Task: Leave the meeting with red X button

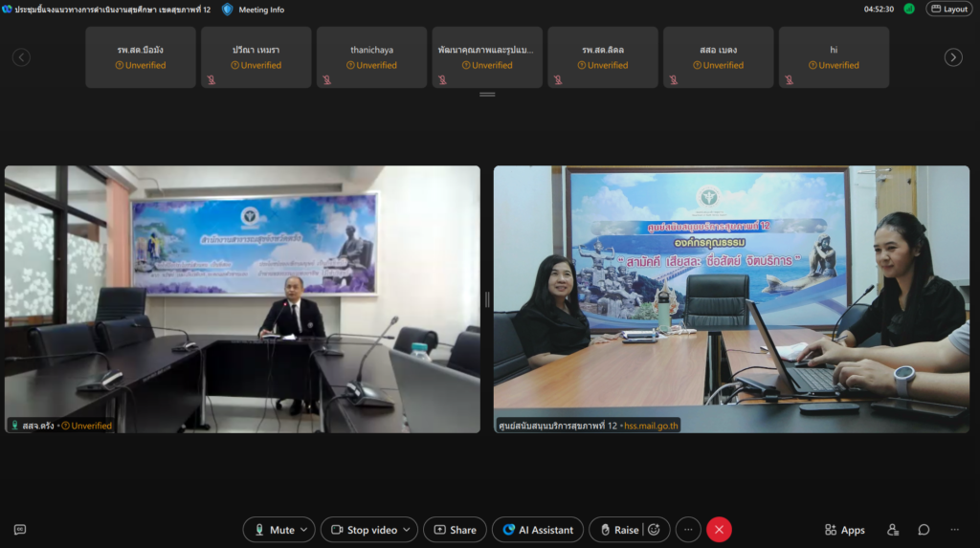Action: (x=719, y=530)
